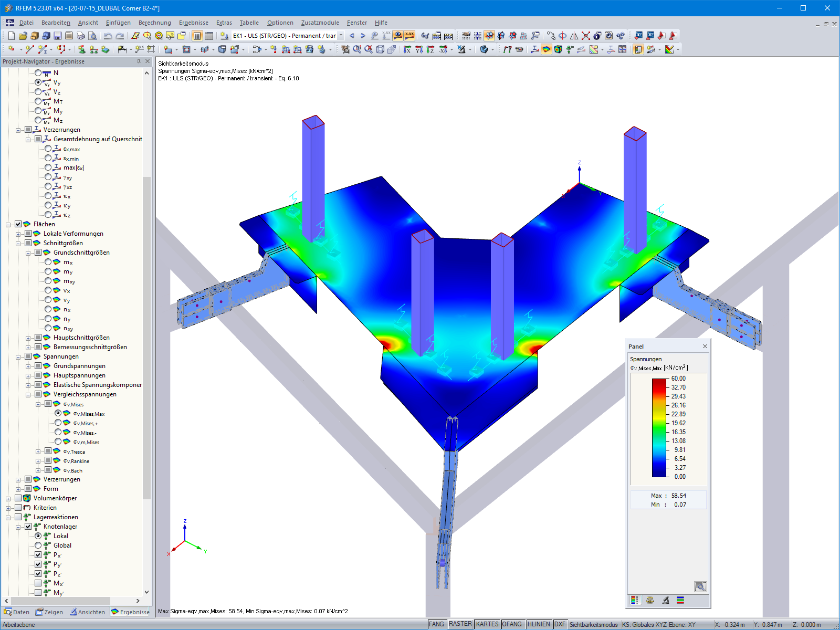Click the Open folder icon
This screenshot has height=630, width=840.
[x=23, y=36]
